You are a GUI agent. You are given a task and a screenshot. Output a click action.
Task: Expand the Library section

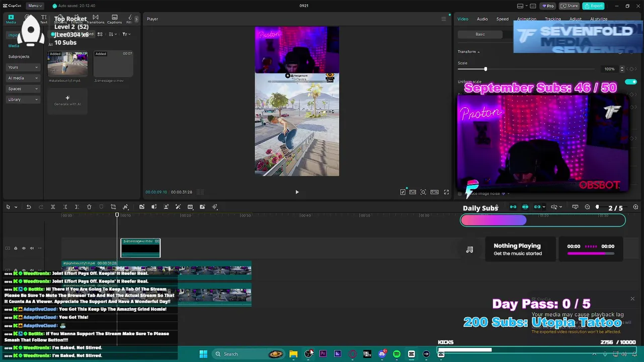tap(23, 100)
